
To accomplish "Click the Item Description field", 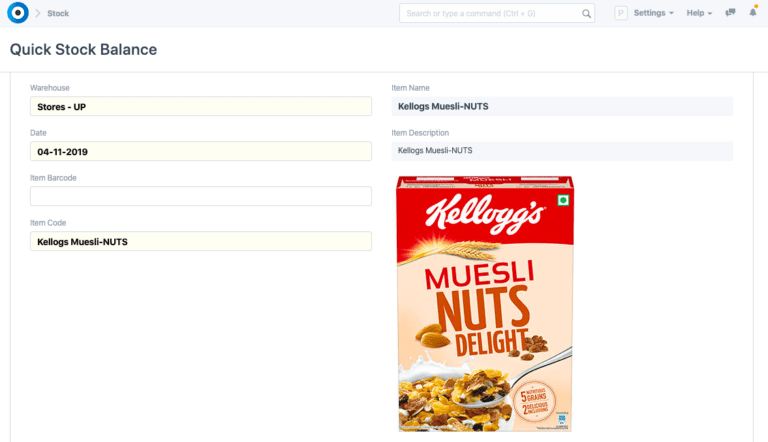I will (x=562, y=151).
